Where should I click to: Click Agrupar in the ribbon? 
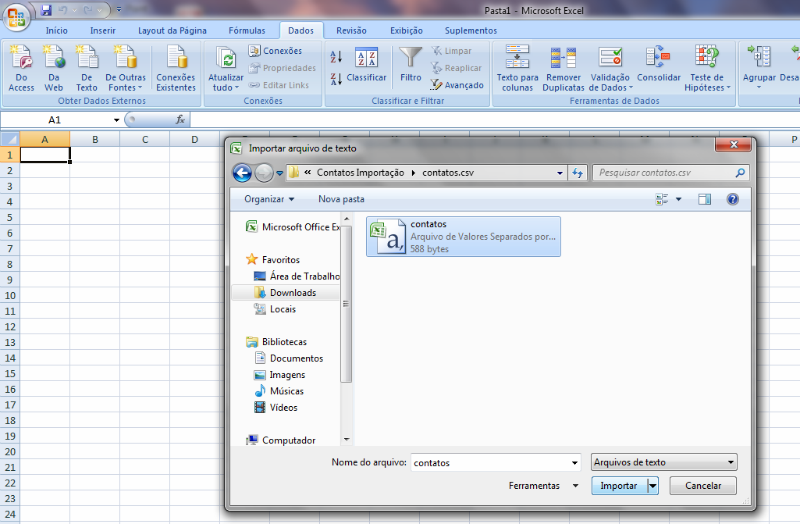759,68
